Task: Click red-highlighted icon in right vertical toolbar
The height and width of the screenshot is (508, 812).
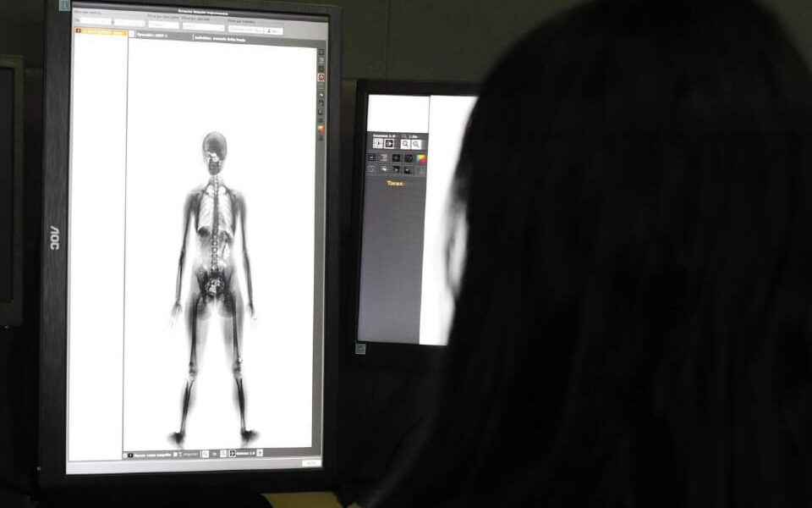Action: coord(321,77)
